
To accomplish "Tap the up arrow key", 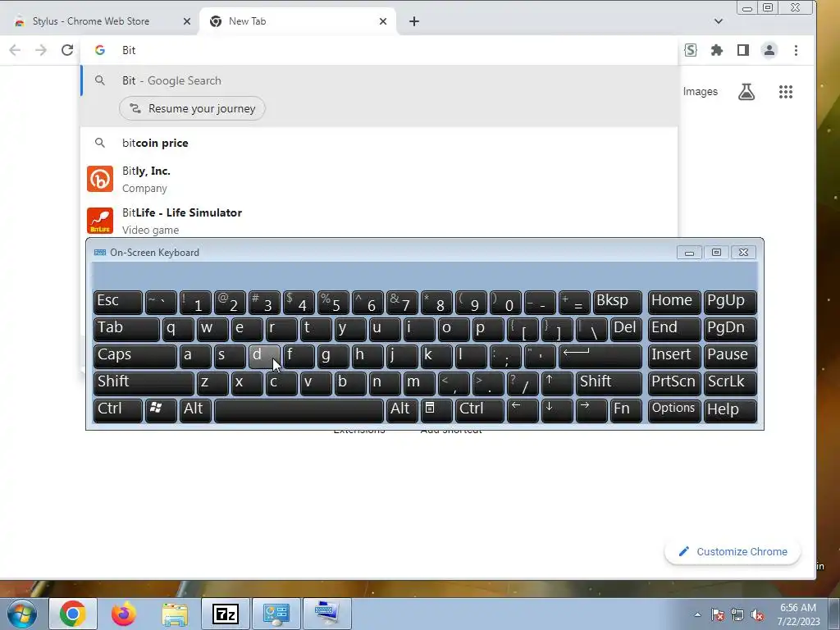I will click(557, 384).
